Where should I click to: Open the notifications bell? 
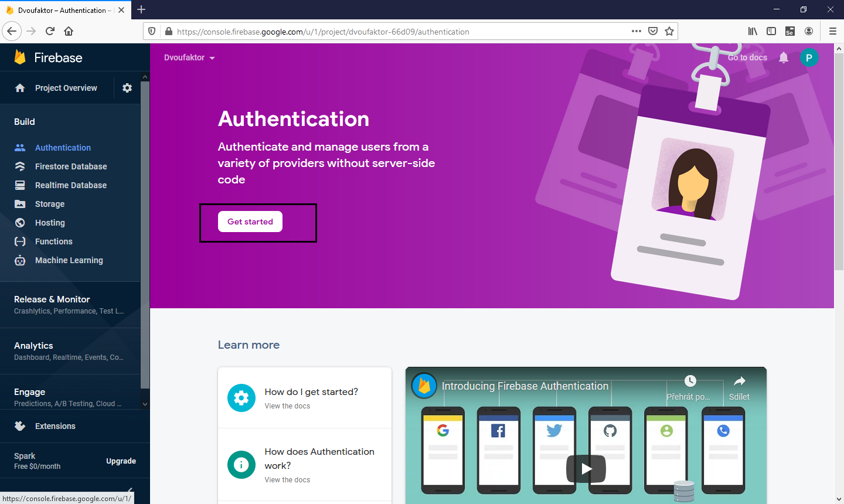784,57
